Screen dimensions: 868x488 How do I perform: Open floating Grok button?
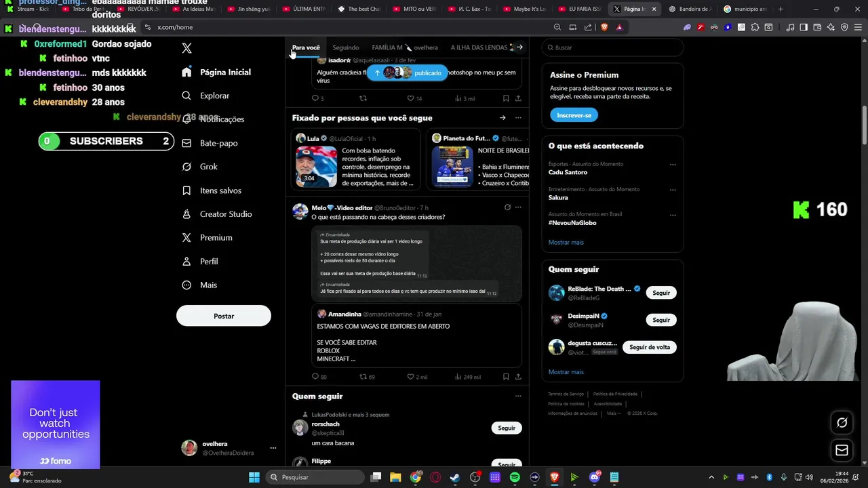click(x=842, y=422)
